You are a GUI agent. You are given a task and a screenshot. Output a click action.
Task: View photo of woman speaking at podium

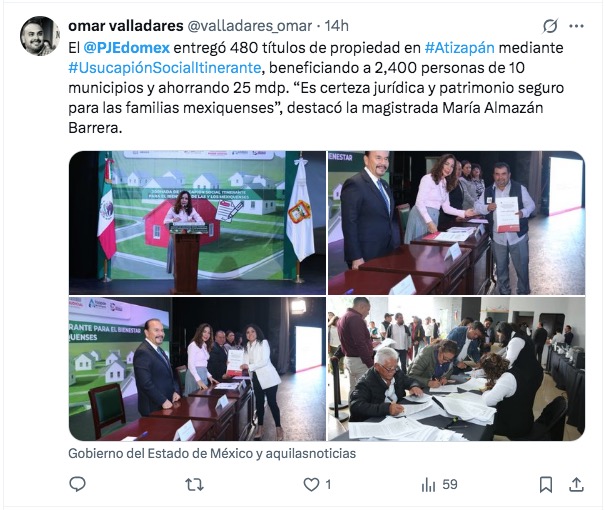click(x=197, y=223)
